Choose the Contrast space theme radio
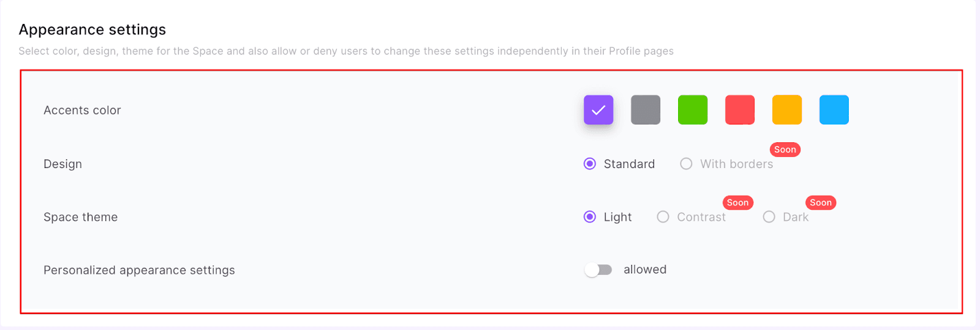 click(663, 217)
